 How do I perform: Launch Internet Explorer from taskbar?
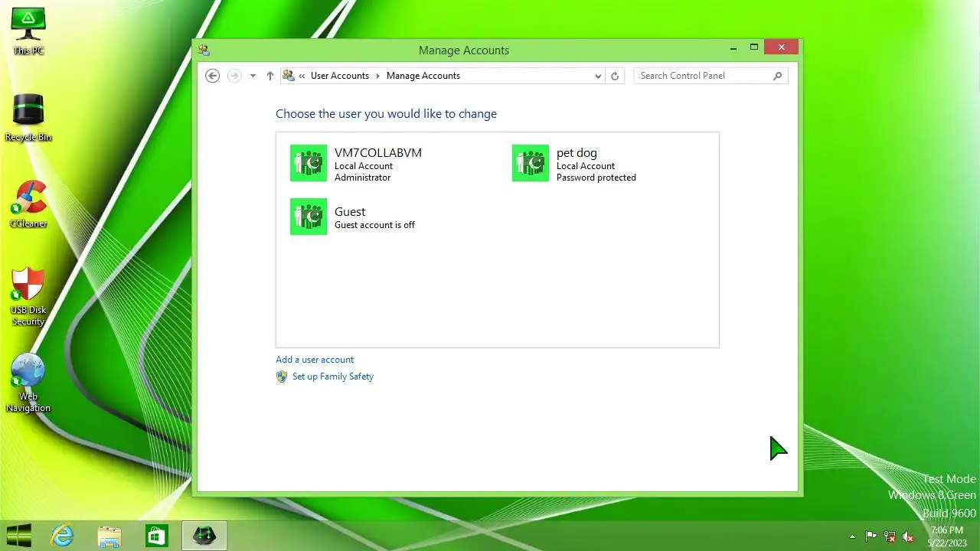point(62,536)
